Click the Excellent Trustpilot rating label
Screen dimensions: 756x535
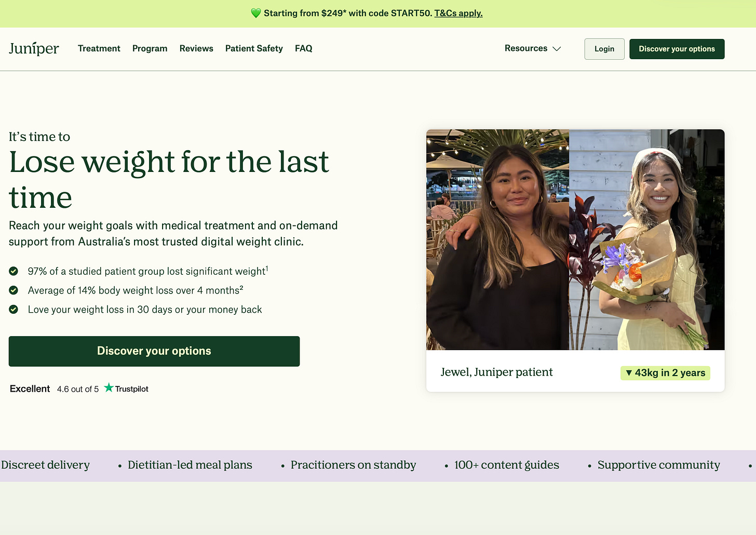[x=30, y=389]
